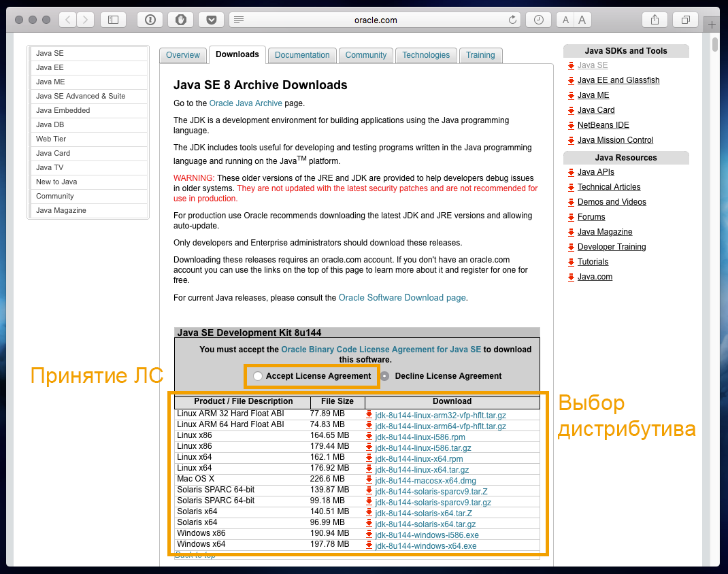The height and width of the screenshot is (574, 728).
Task: Go forward with Safari's forward arrow
Action: click(x=85, y=20)
